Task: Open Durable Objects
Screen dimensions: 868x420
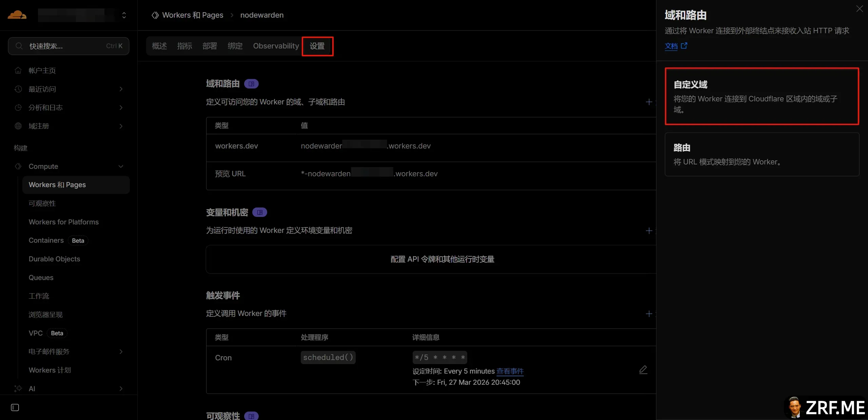Action: 54,259
